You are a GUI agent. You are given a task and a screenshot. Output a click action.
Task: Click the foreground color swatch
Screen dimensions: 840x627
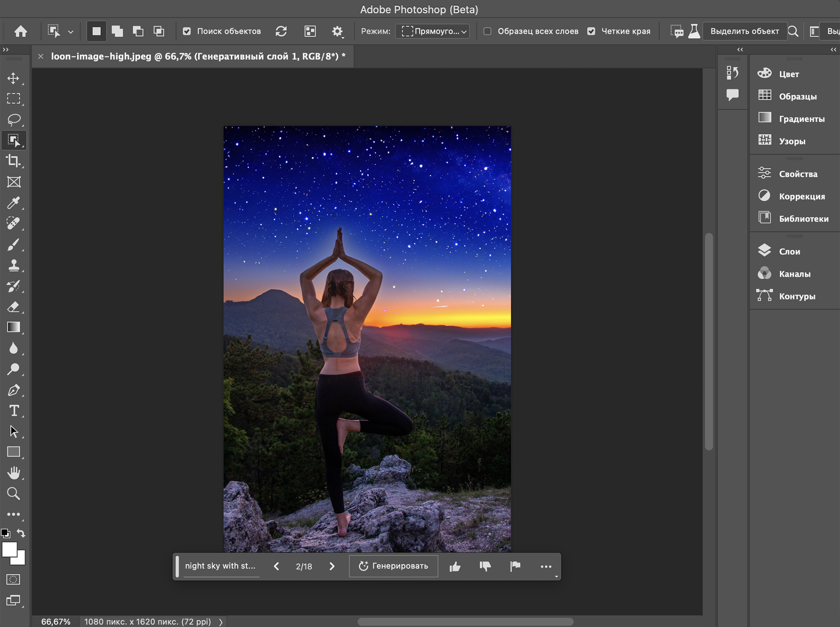click(9, 549)
